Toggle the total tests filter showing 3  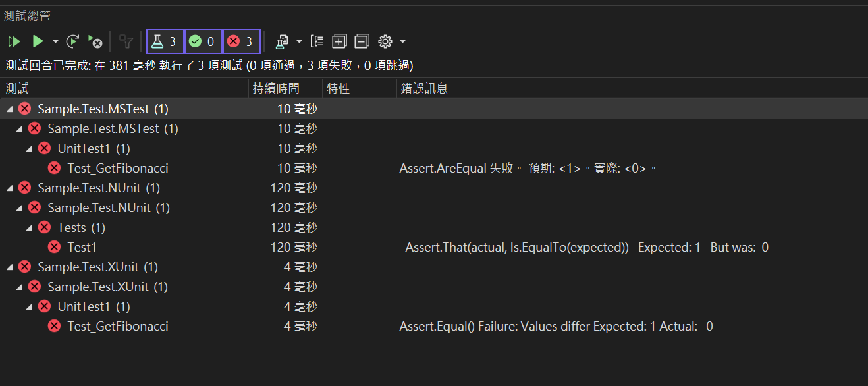(165, 41)
